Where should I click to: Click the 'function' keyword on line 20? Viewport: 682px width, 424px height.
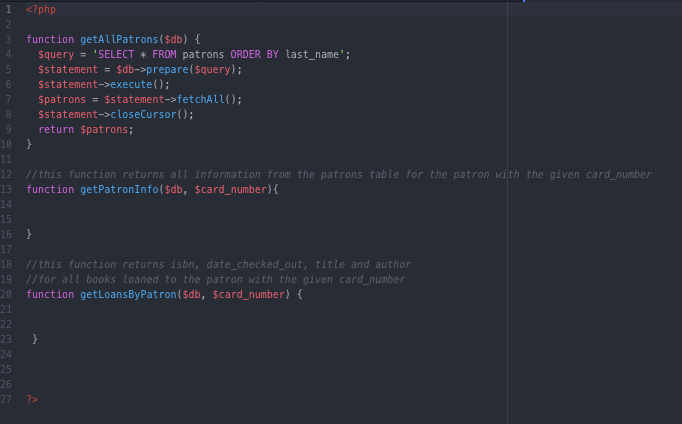50,294
